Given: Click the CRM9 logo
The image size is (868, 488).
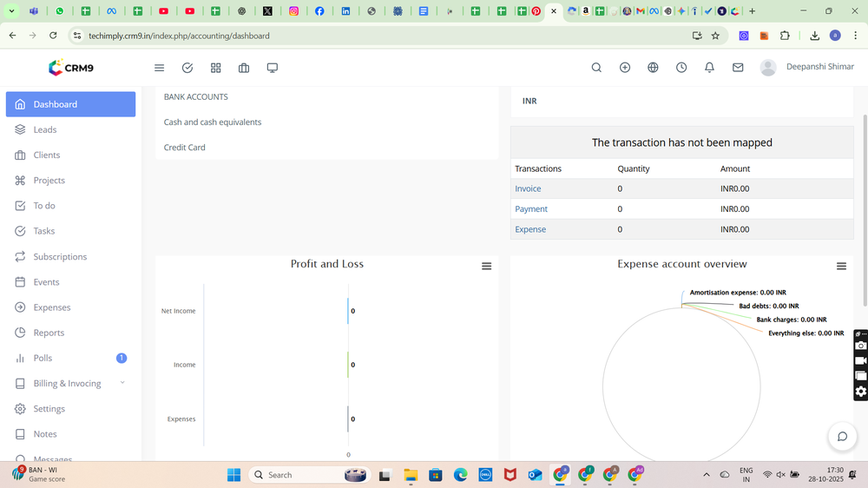Looking at the screenshot, I should [x=71, y=68].
